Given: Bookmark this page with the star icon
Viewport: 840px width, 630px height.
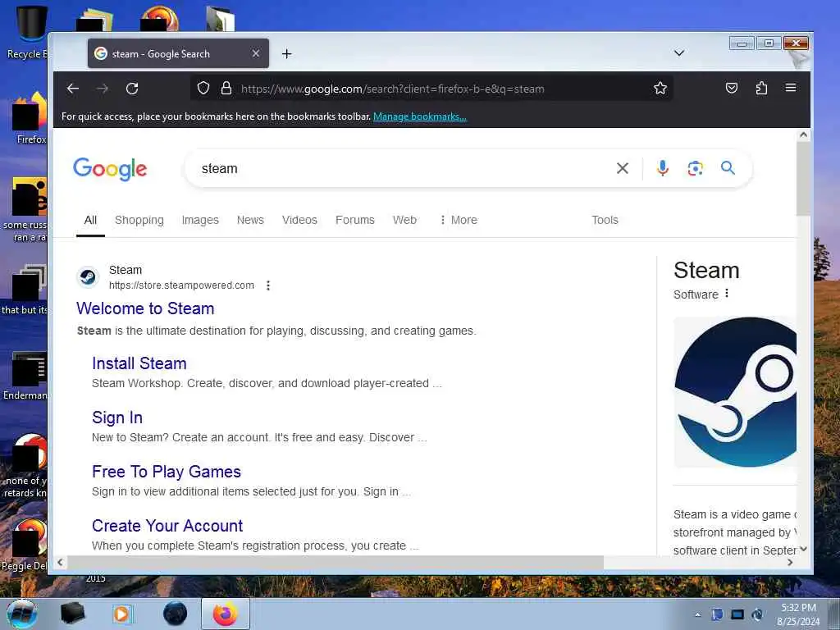Looking at the screenshot, I should 660,88.
